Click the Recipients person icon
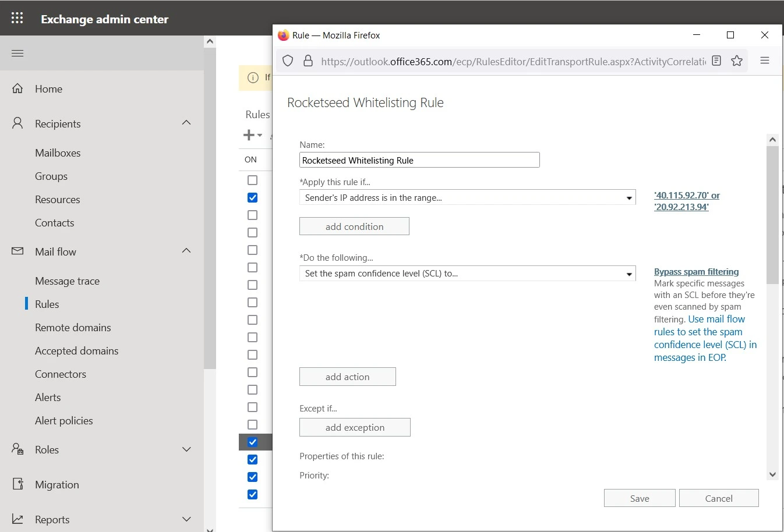This screenshot has height=532, width=784. click(17, 123)
